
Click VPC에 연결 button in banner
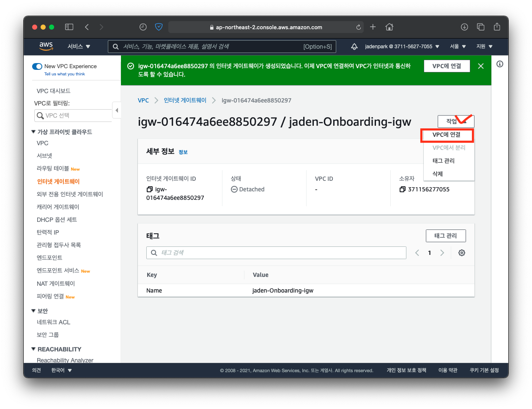(x=447, y=66)
